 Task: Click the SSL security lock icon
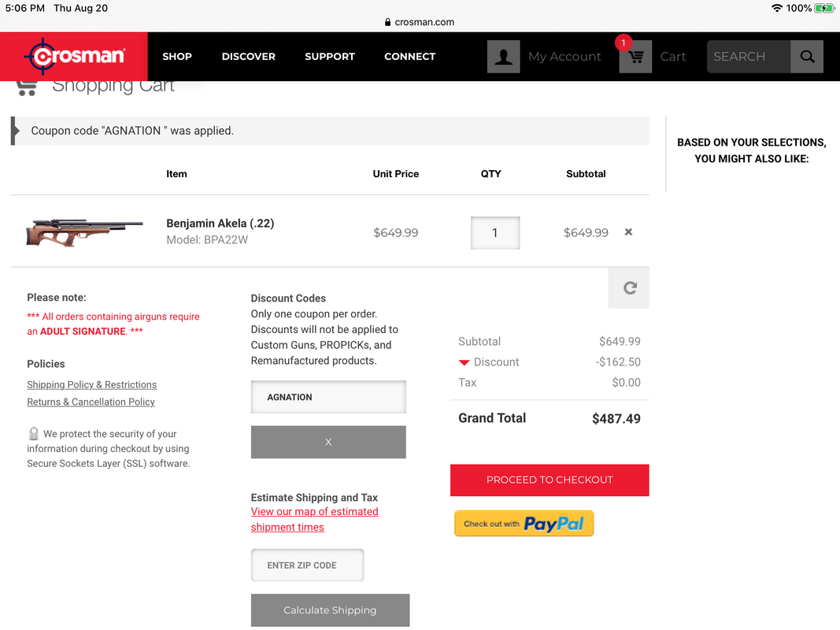pyautogui.click(x=34, y=433)
